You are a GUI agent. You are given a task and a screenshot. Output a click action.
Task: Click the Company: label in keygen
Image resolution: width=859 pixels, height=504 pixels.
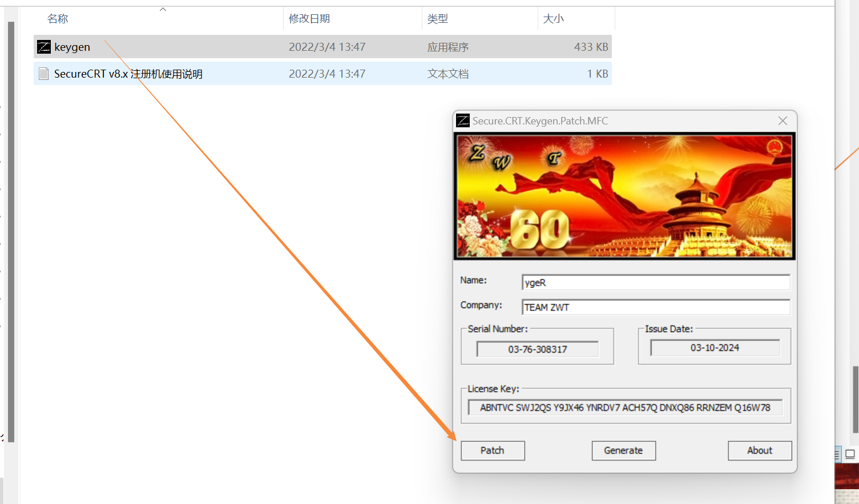click(x=481, y=305)
